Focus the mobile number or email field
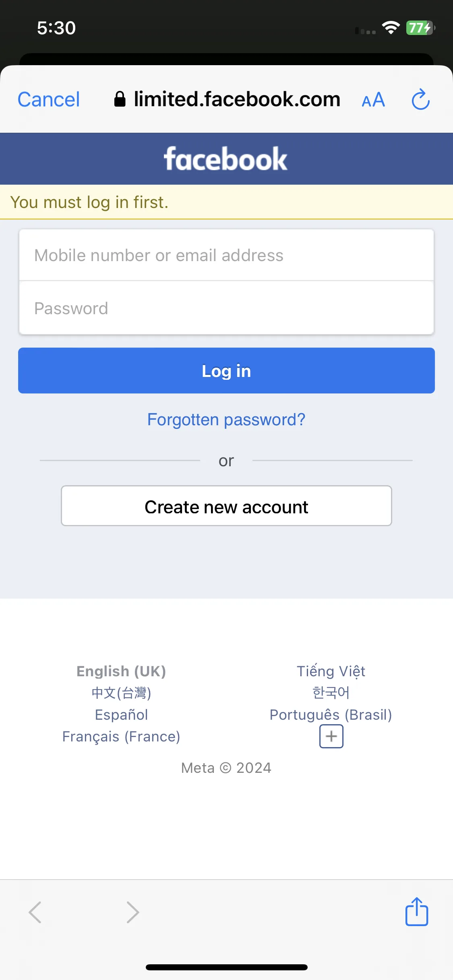Screen dimensions: 453x980 [x=226, y=255]
